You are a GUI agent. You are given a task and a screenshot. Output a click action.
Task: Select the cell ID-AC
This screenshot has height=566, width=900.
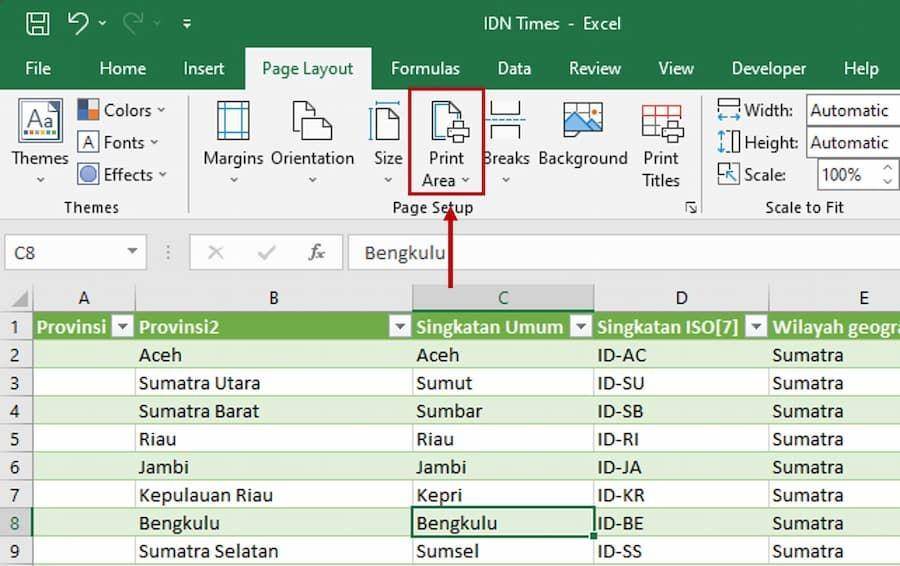point(681,355)
